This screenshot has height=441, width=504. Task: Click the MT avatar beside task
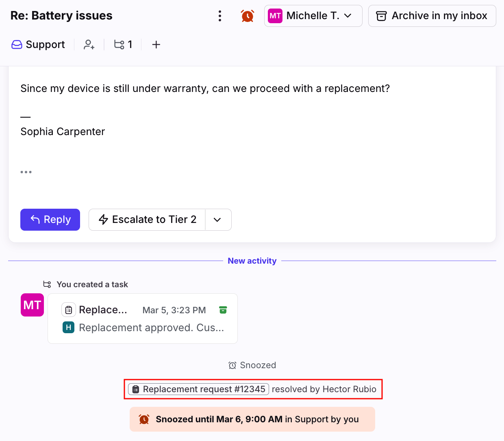(x=32, y=305)
